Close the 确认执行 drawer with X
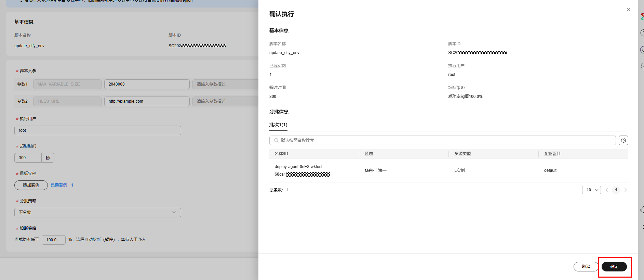Screen dimensions: 644x280 tap(628, 10)
